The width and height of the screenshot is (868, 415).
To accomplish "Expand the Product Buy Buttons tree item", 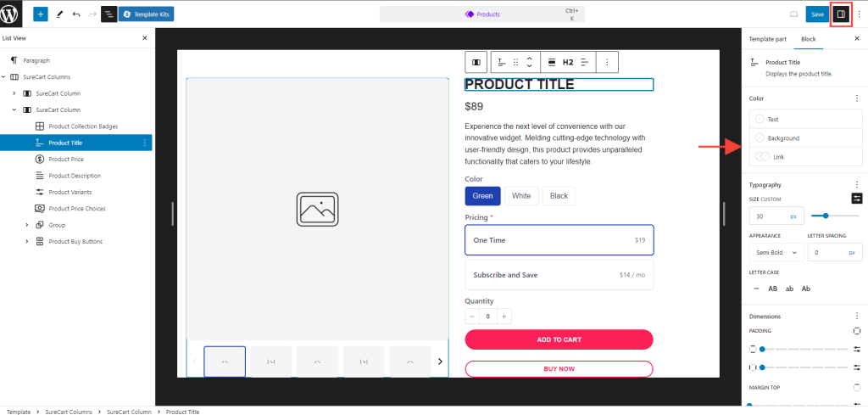I will (27, 242).
